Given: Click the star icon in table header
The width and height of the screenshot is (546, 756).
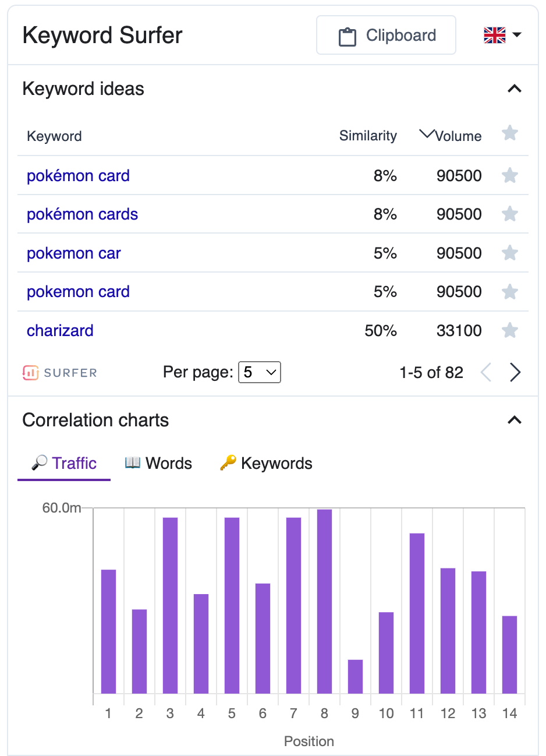Looking at the screenshot, I should 509,133.
